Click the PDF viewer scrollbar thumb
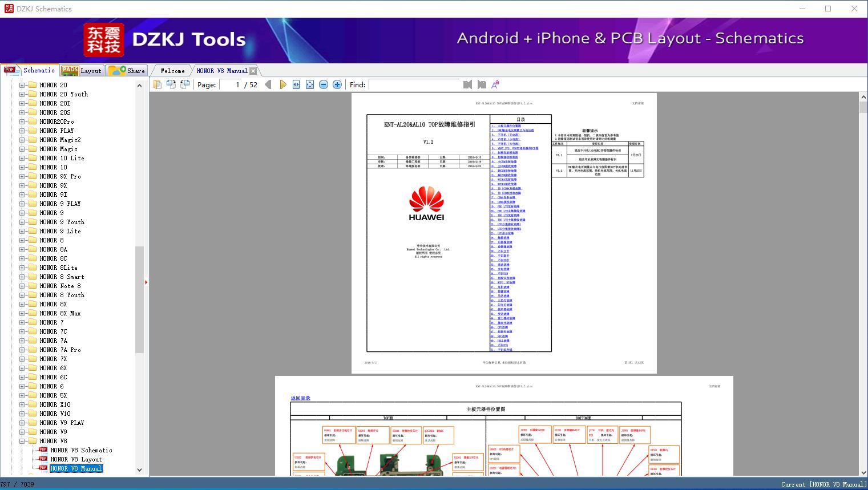This screenshot has height=490, width=868. [x=863, y=108]
